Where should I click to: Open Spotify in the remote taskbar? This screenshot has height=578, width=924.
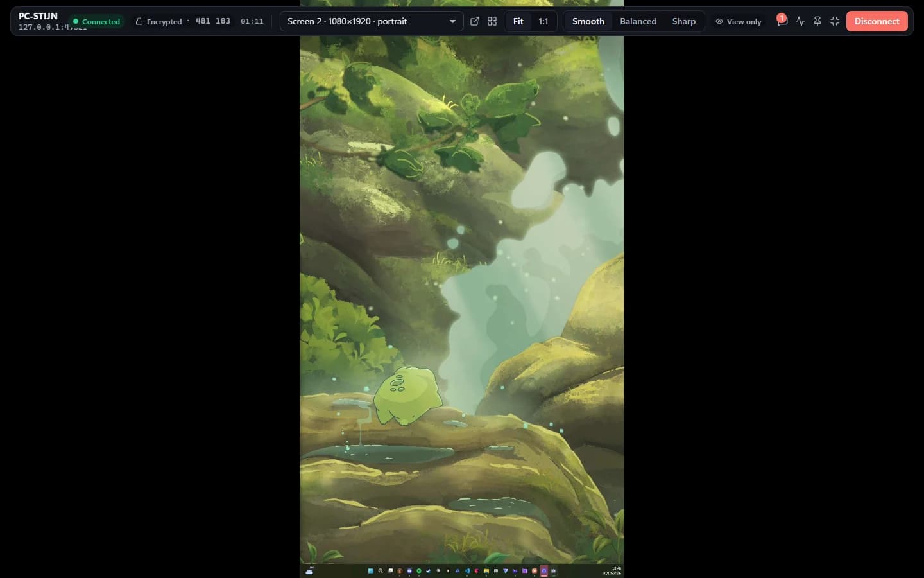click(419, 571)
